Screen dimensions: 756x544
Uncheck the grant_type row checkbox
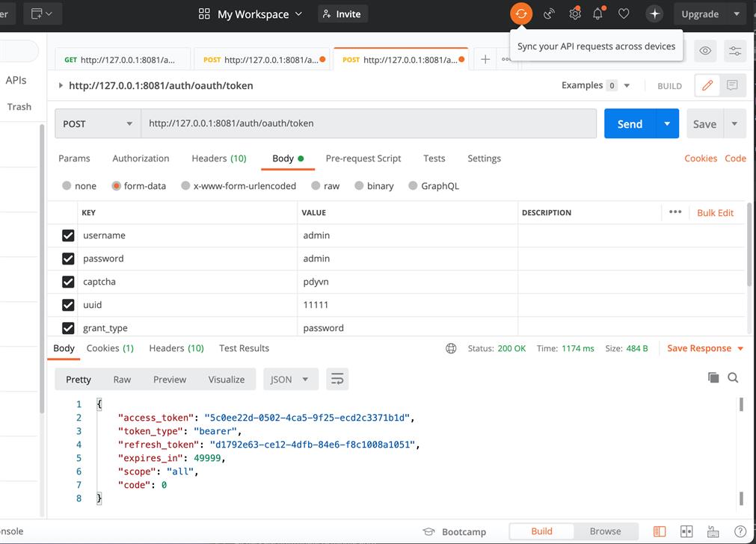(x=68, y=328)
